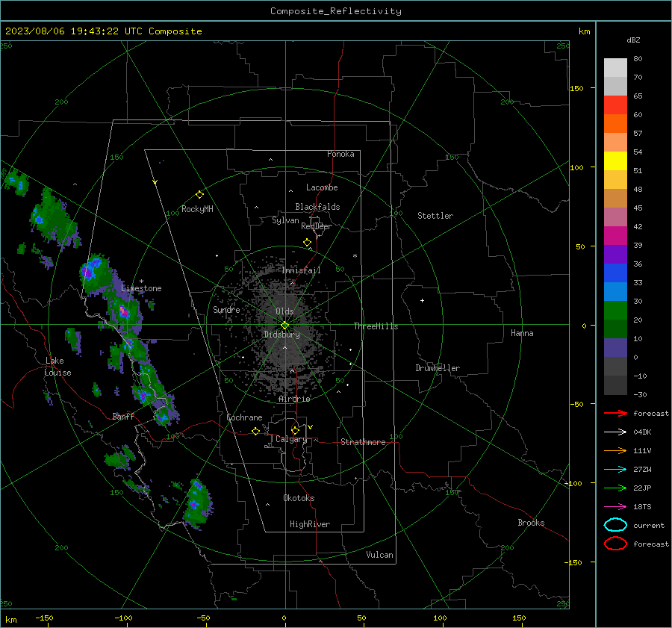Click the orange 111V arrow legend icon
This screenshot has height=628, width=672.
point(615,450)
